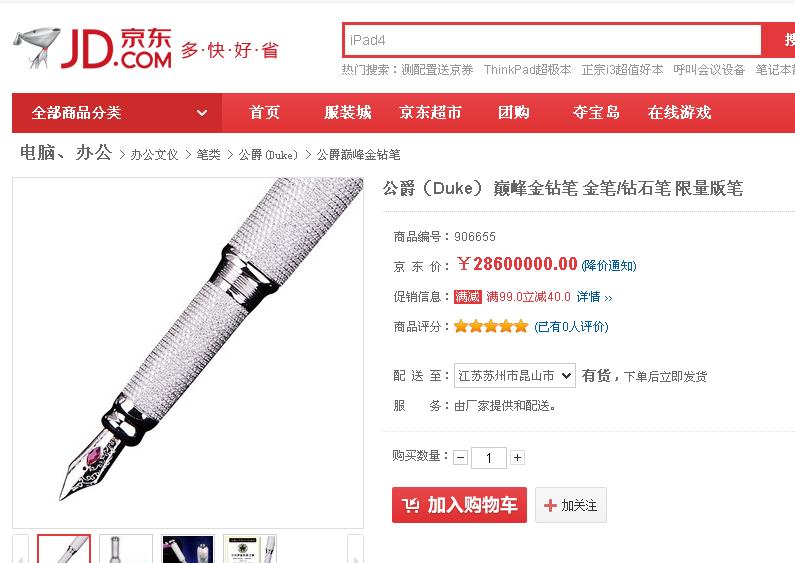Click the red 满减 promotion badge

pyautogui.click(x=467, y=297)
